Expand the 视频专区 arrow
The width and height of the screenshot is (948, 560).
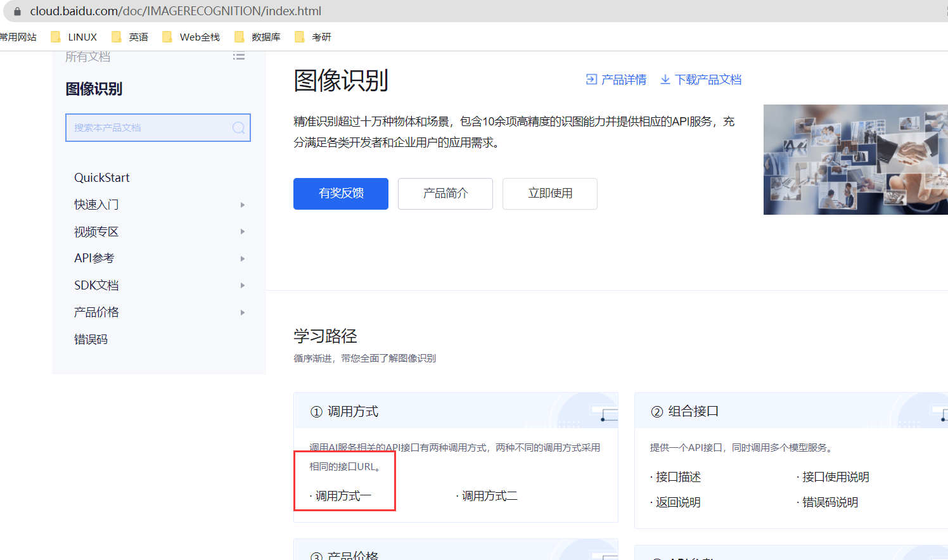coord(243,232)
